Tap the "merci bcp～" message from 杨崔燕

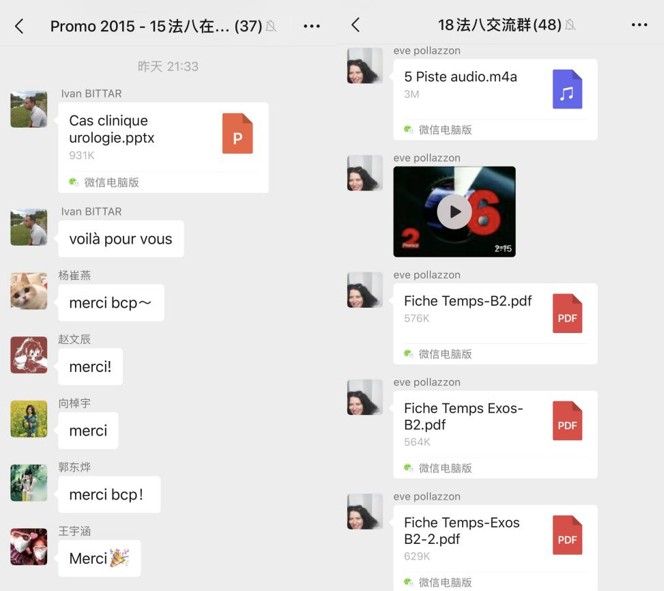click(111, 303)
